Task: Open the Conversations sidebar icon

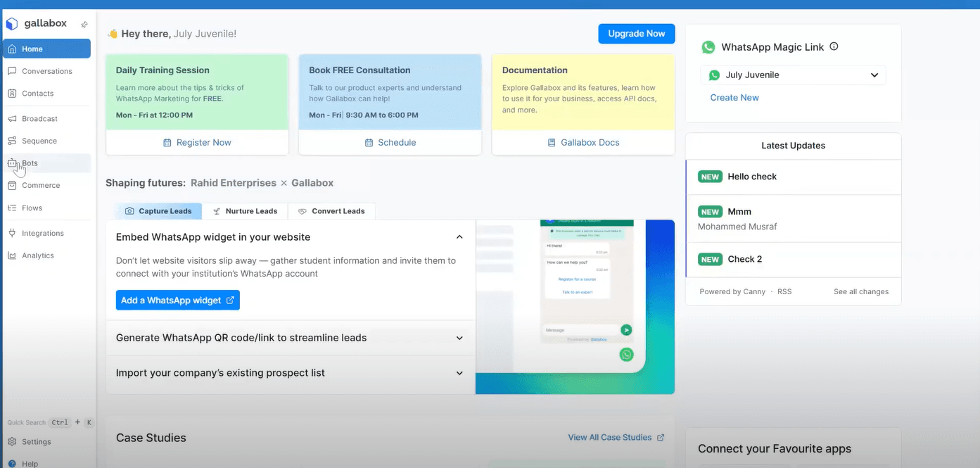Action: tap(13, 70)
